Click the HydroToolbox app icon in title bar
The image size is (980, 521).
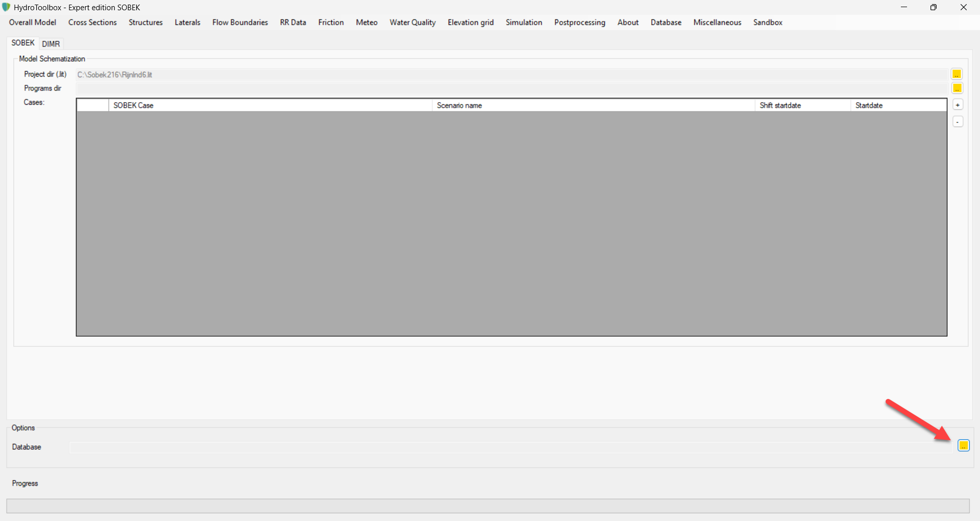(x=6, y=7)
